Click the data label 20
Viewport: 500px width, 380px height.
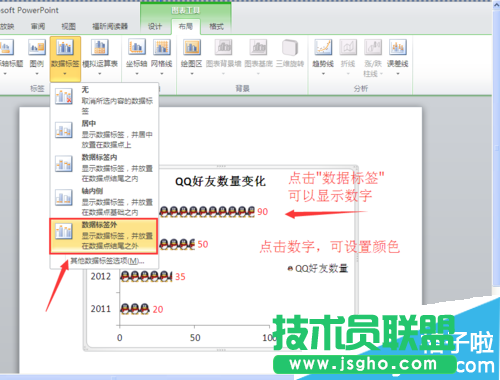(x=158, y=309)
